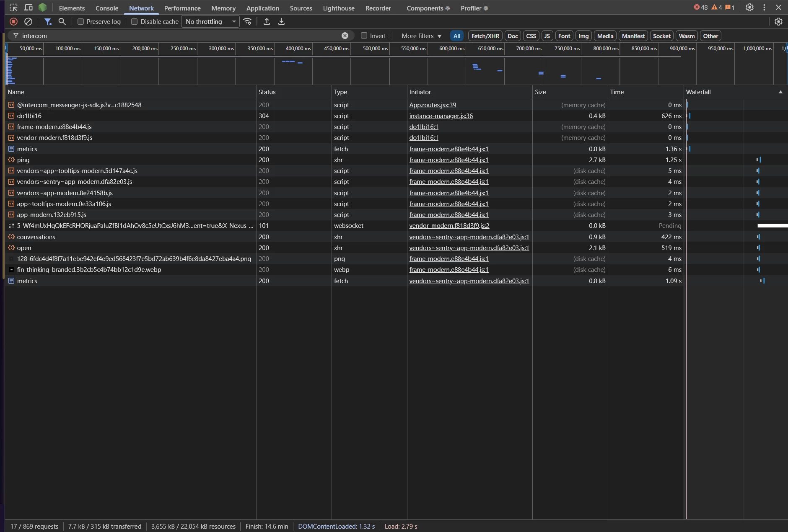This screenshot has height=532, width=788.
Task: Open the No throttling dropdown
Action: coord(210,22)
